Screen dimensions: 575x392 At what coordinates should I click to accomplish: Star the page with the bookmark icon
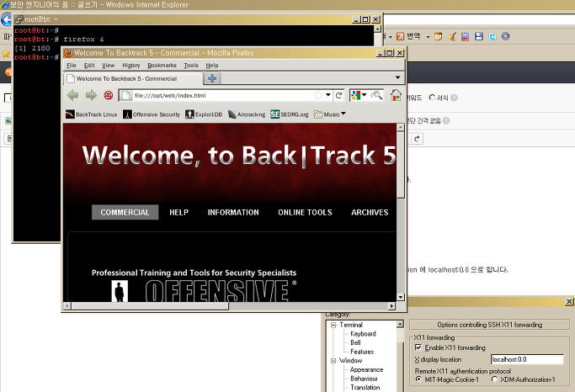tap(318, 95)
